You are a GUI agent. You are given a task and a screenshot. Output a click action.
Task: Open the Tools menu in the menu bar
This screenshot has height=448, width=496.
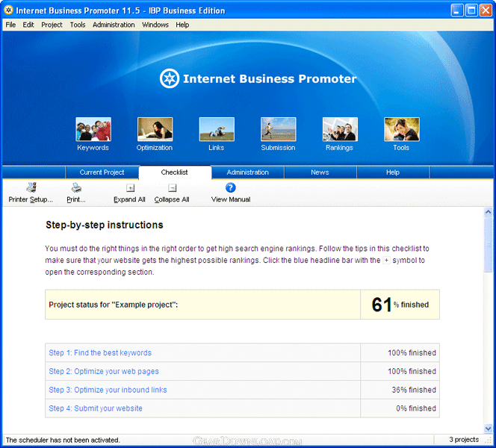[78, 25]
